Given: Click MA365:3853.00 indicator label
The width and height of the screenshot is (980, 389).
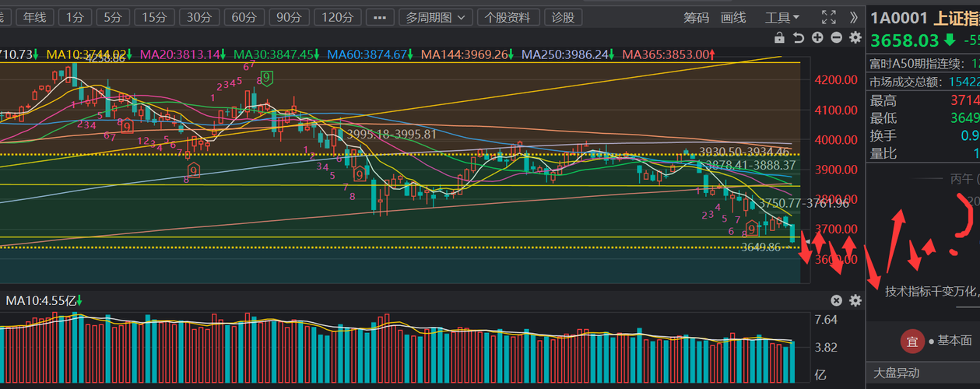Looking at the screenshot, I should (669, 54).
